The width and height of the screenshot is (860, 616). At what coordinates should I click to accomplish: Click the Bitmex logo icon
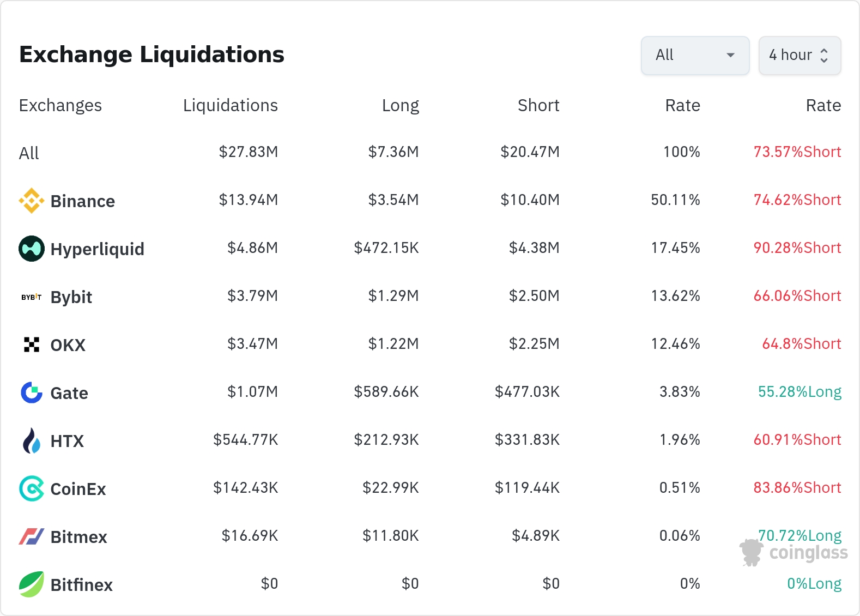coord(32,536)
